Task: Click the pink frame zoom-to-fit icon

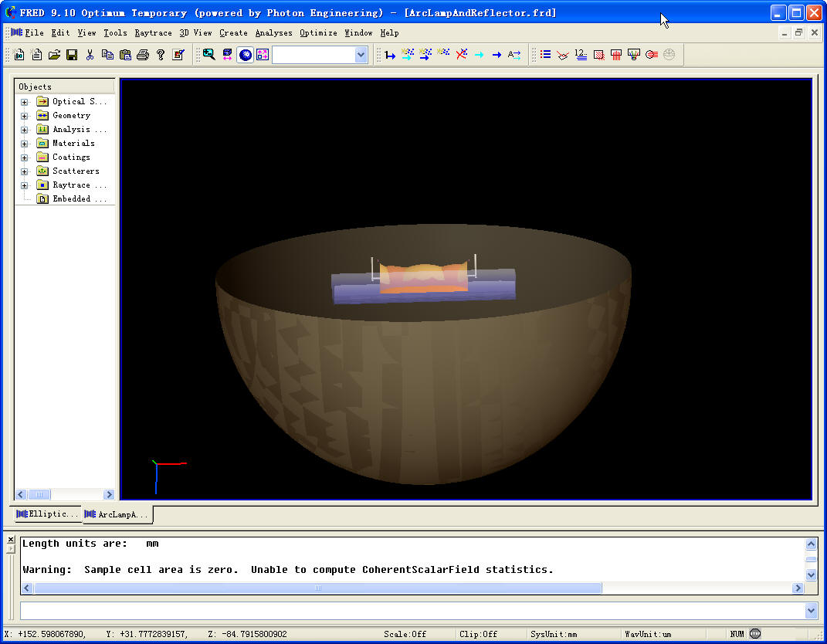Action: (263, 54)
